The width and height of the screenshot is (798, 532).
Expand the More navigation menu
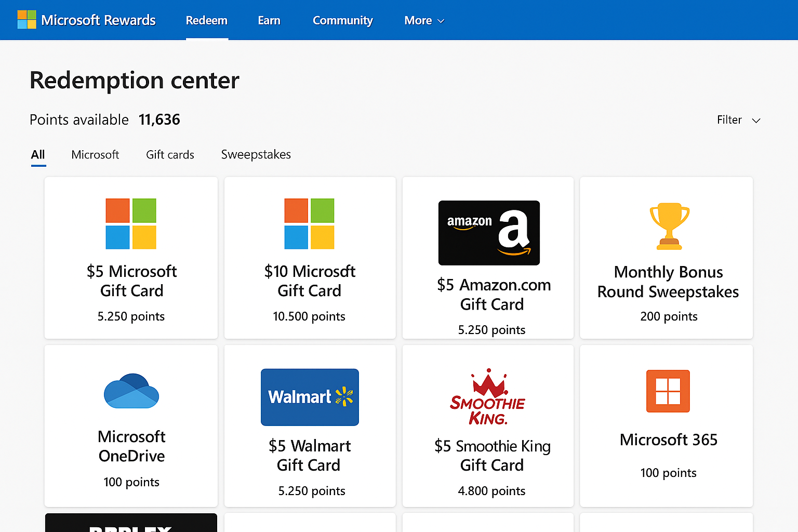[424, 20]
